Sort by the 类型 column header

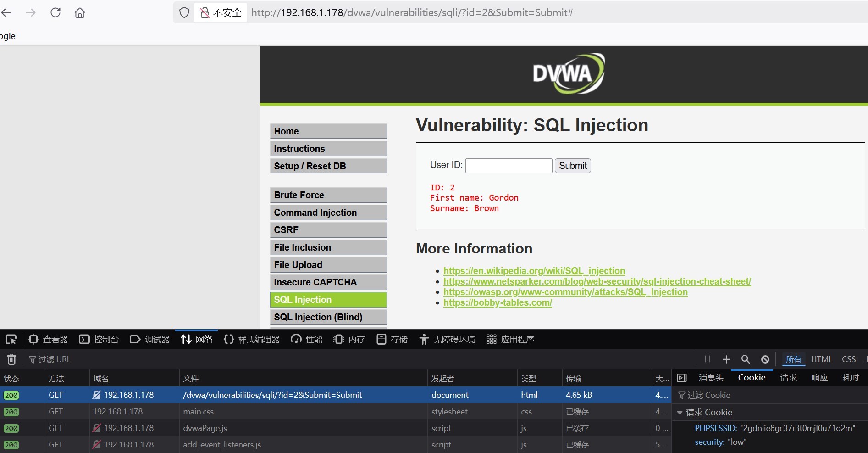[540, 379]
